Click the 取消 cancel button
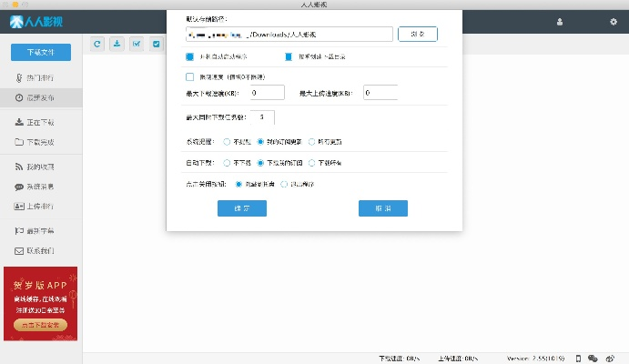The width and height of the screenshot is (629, 364). [x=382, y=208]
